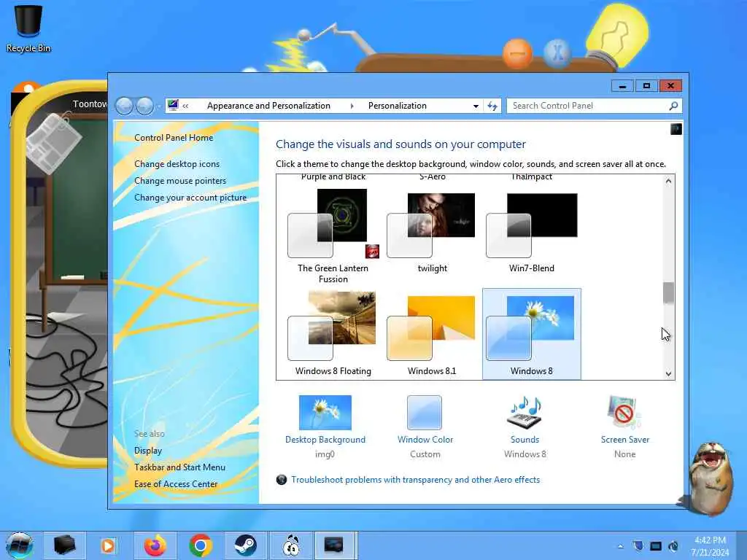
Task: Click the Window Color text link
Action: click(x=425, y=440)
